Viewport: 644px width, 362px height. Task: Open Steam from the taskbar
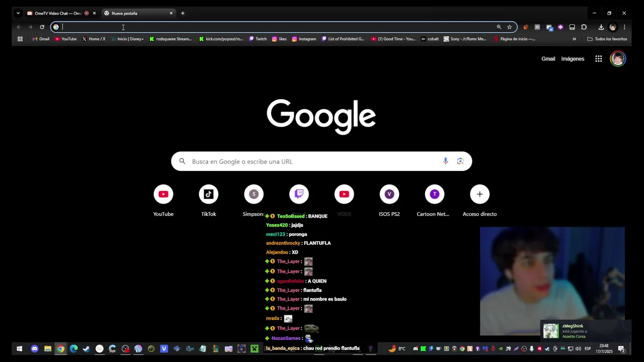(86, 348)
